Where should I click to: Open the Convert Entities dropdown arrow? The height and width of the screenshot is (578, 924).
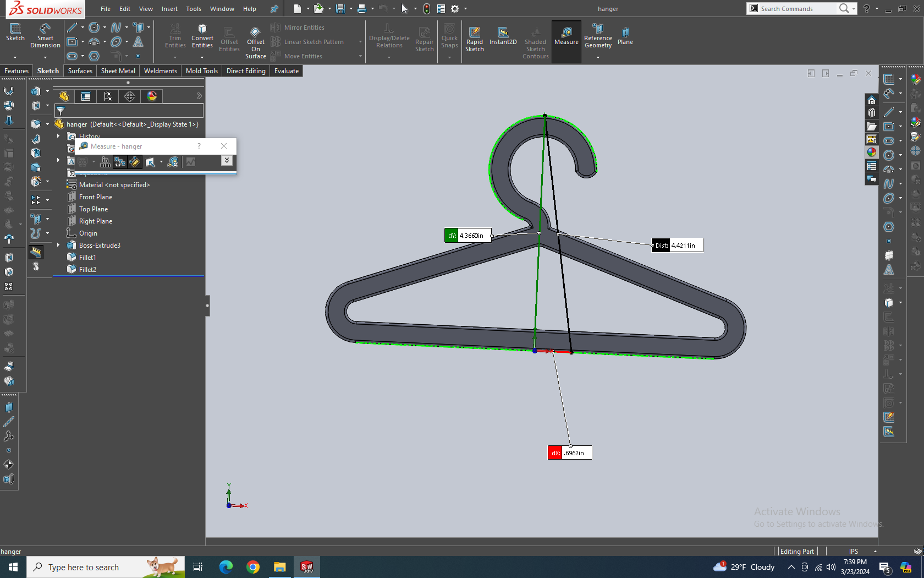point(202,57)
